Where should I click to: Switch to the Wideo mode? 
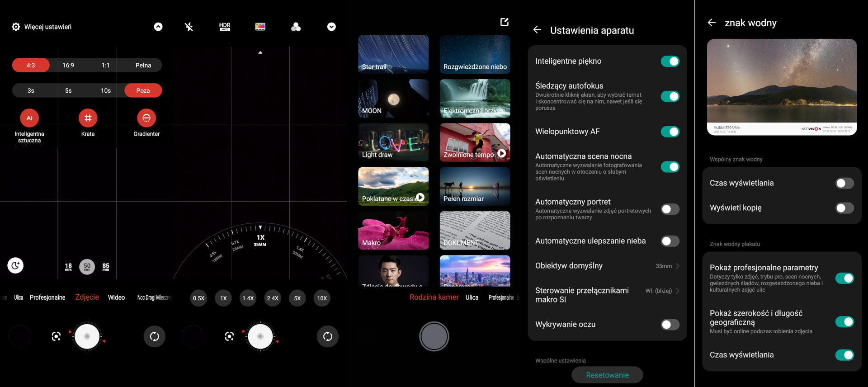[x=116, y=297]
